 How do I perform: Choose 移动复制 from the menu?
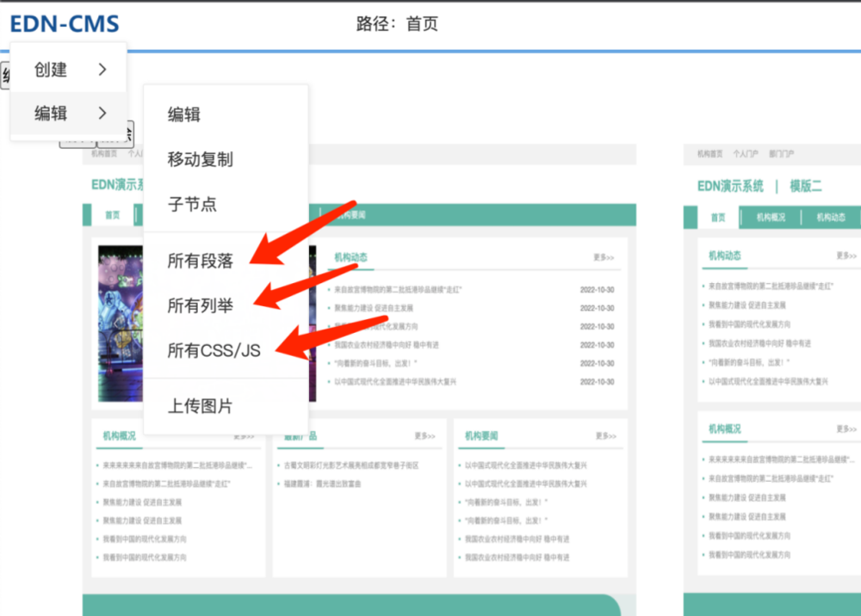pyautogui.click(x=200, y=159)
